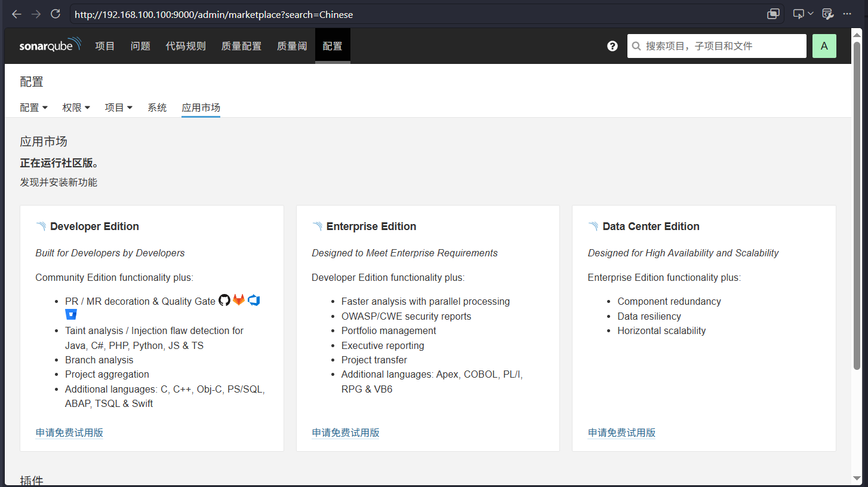Open the user avatar A menu

(x=824, y=46)
